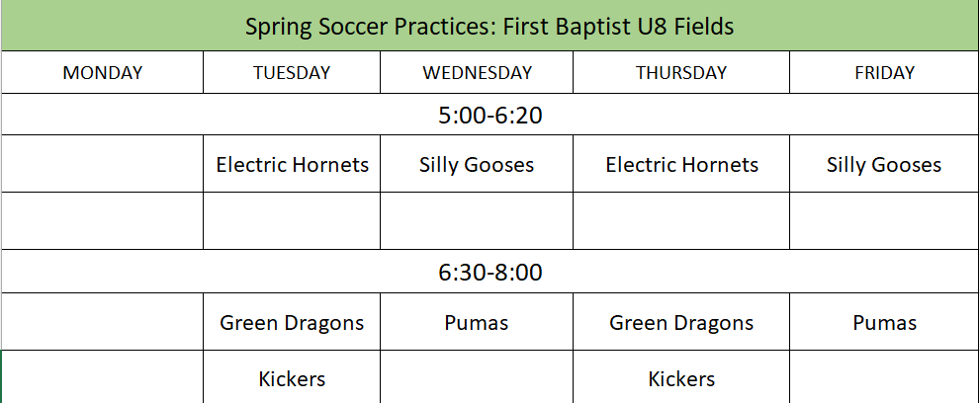Click Wednesday's Pumas cell

coord(477,323)
